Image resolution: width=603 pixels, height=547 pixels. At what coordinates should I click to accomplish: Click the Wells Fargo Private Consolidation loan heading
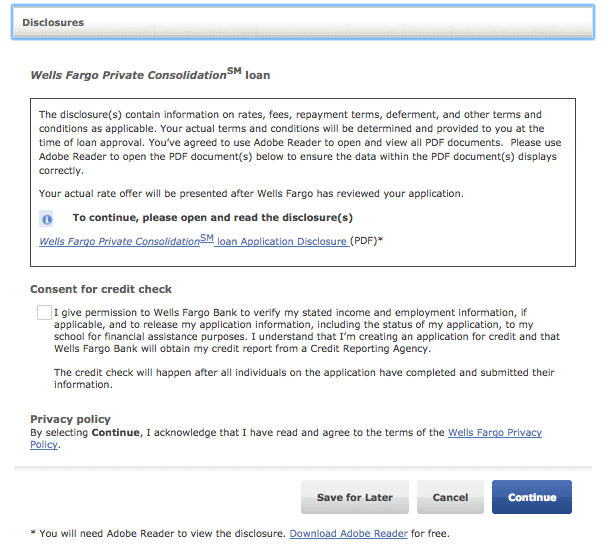click(x=150, y=74)
